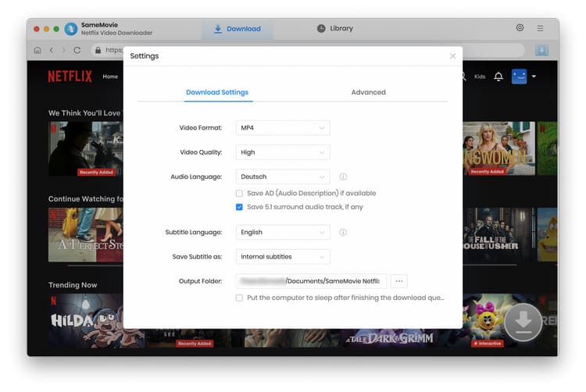The width and height of the screenshot is (586, 392).
Task: Select the Advanced tab
Action: coord(368,92)
